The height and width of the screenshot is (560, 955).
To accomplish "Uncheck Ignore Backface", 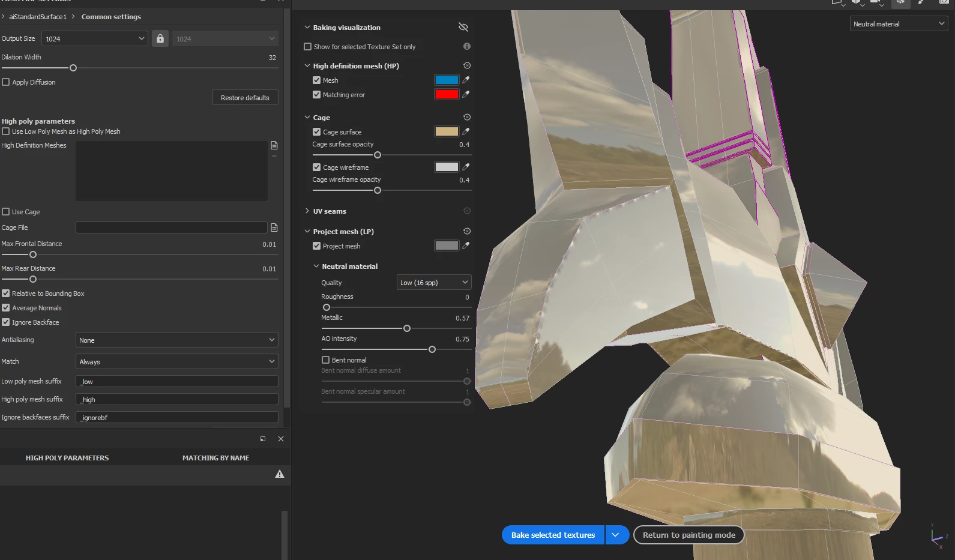I will [x=6, y=322].
